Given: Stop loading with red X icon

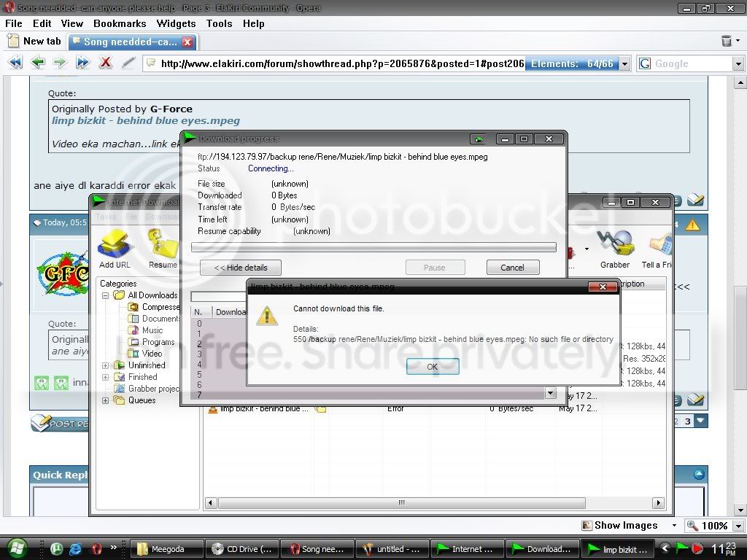Looking at the screenshot, I should (x=105, y=63).
